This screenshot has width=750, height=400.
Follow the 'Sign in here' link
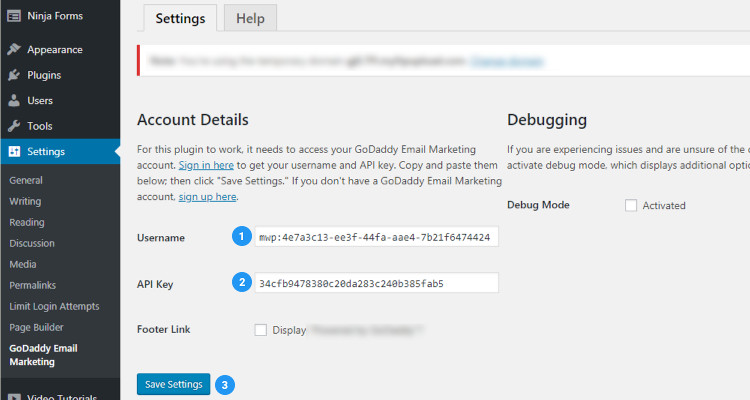pos(206,165)
